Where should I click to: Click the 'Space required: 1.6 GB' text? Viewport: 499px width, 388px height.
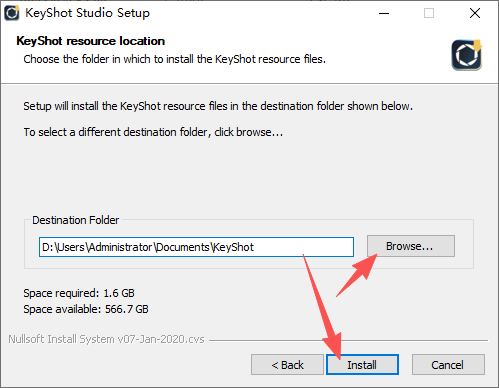click(79, 293)
